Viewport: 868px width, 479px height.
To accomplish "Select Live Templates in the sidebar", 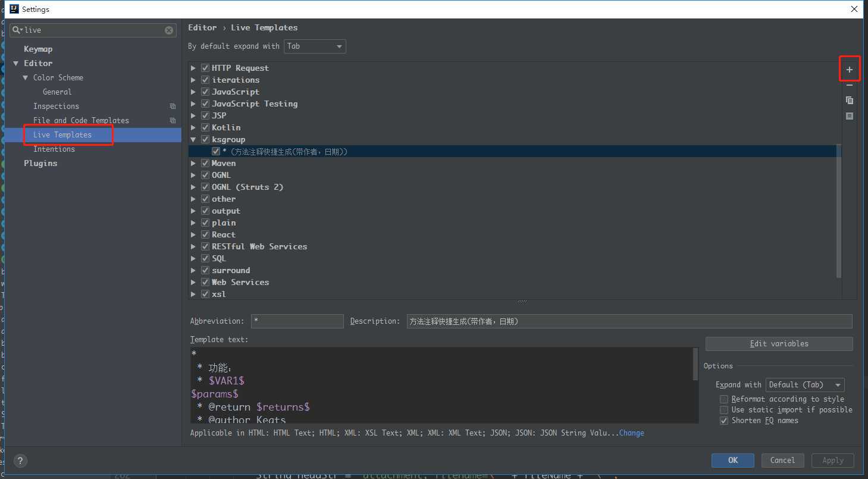I will click(62, 135).
